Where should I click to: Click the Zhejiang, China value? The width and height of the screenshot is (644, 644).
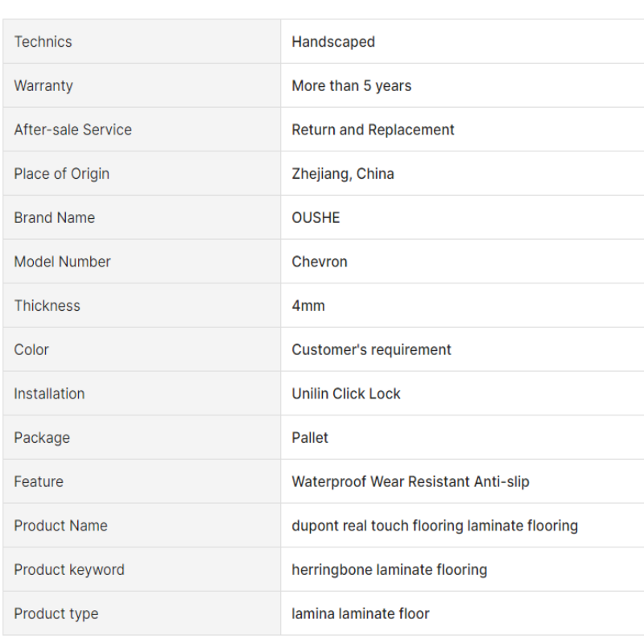[x=343, y=174]
